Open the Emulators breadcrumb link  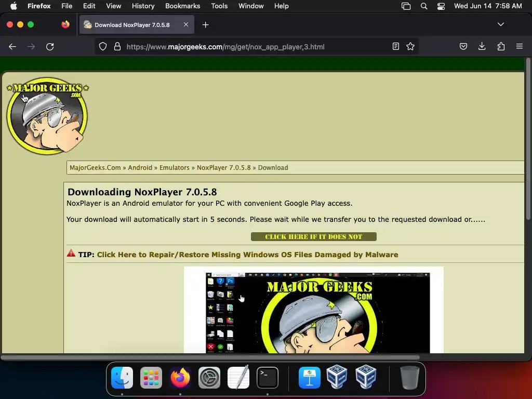pyautogui.click(x=175, y=168)
